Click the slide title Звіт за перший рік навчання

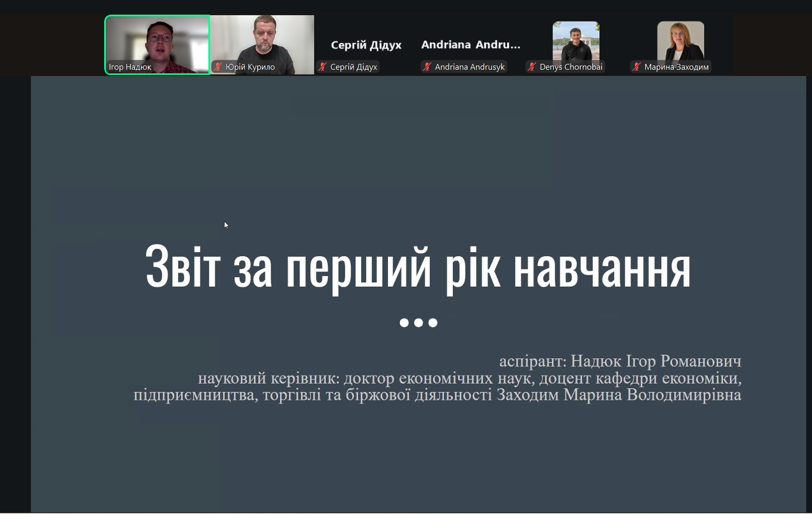[x=418, y=268]
